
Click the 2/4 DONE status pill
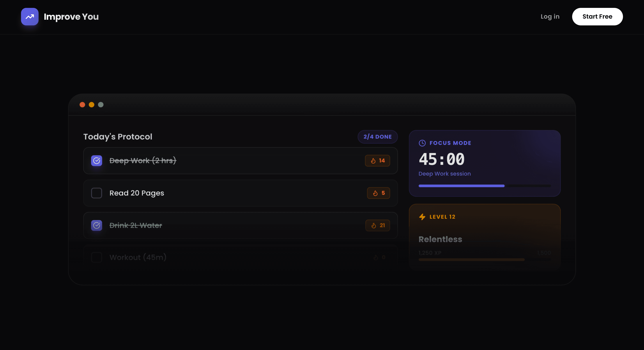coord(377,137)
